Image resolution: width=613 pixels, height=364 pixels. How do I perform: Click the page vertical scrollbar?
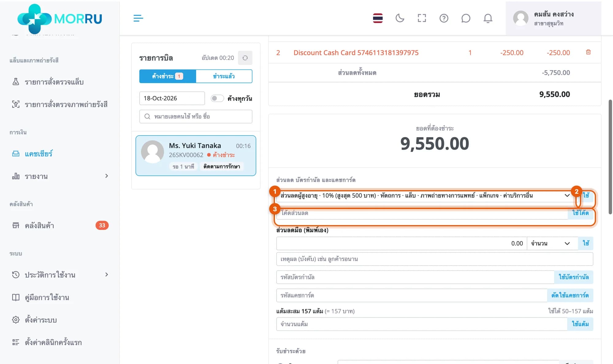pos(610,157)
